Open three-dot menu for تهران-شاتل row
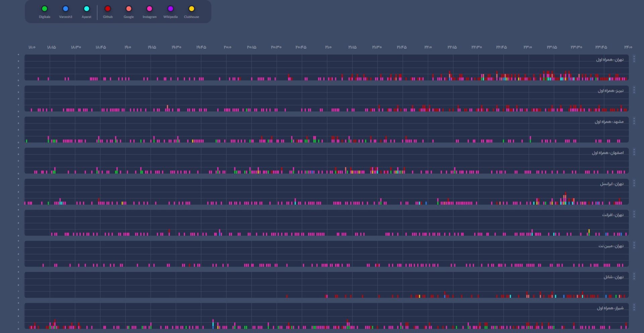This screenshot has height=333, width=644. pyautogui.click(x=634, y=276)
